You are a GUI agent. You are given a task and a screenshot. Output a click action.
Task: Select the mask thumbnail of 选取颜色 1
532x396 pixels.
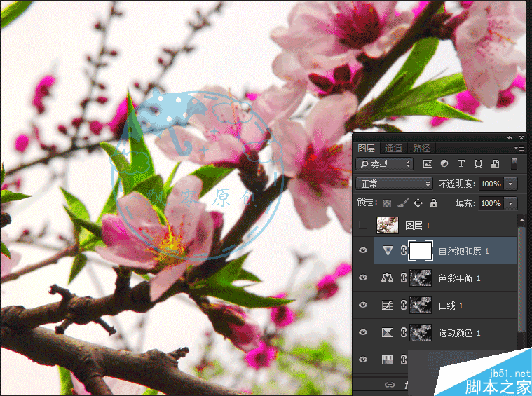[421, 332]
